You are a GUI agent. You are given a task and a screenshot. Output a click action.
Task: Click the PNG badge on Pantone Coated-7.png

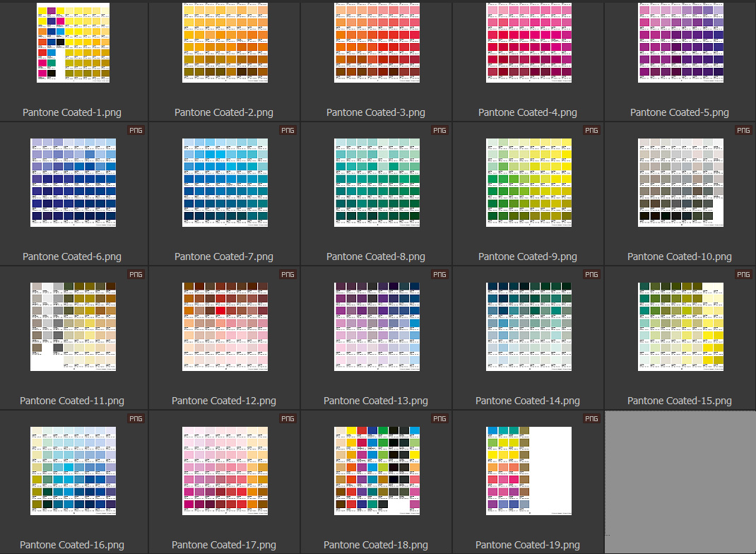pyautogui.click(x=288, y=130)
